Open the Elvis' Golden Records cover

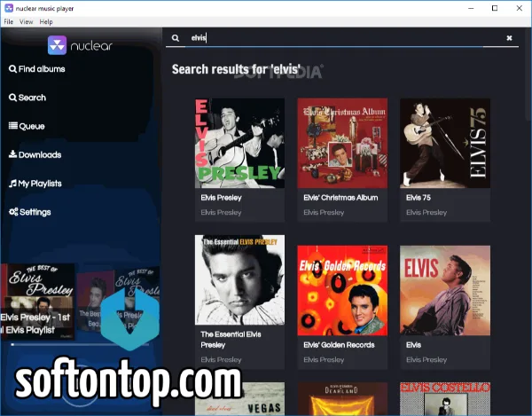[x=342, y=290]
